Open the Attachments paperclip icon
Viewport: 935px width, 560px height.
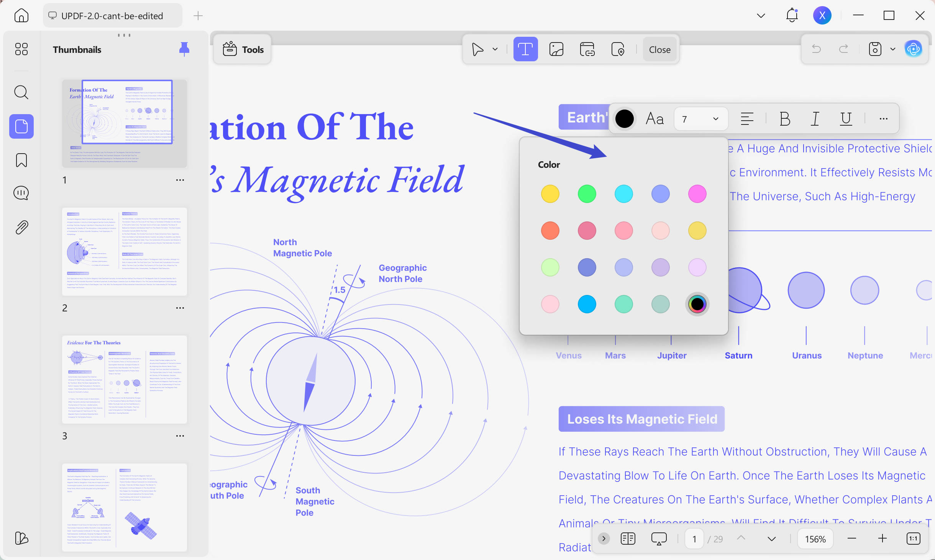pyautogui.click(x=21, y=227)
